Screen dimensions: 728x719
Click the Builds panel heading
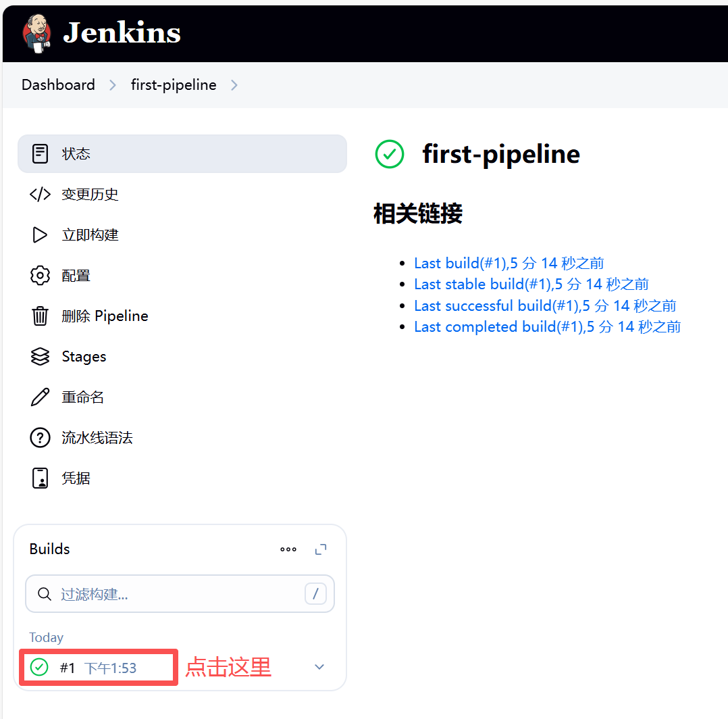tap(49, 549)
